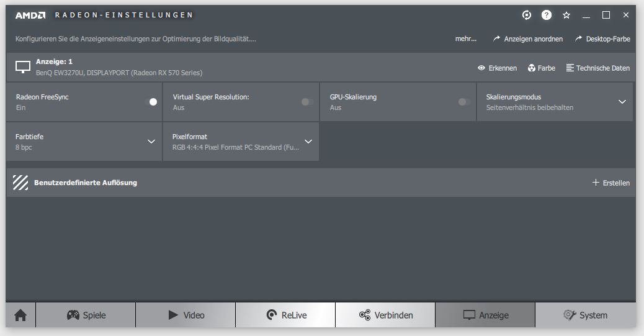Maximize the Radeon settings window

pos(606,16)
